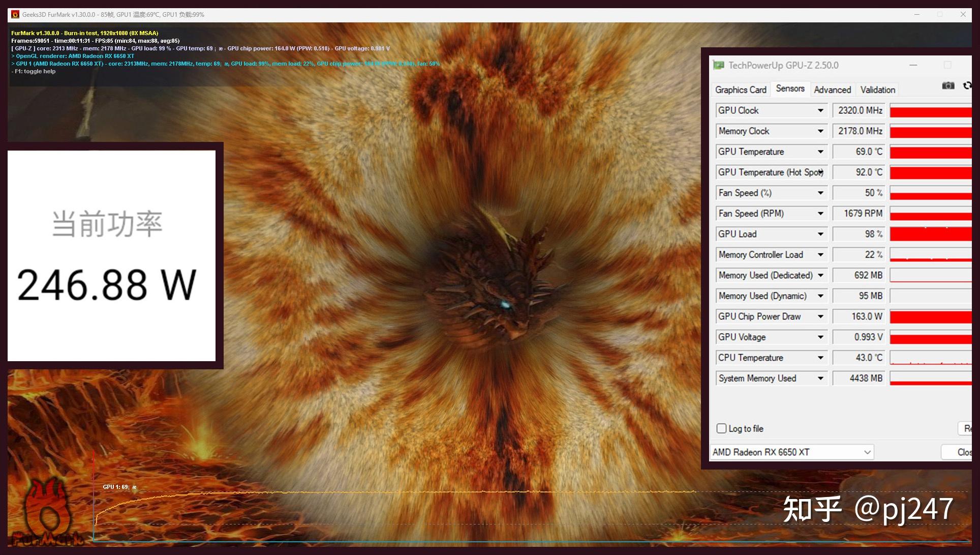Viewport: 980px width, 555px height.
Task: Minimize the GPU-Z window
Action: pyautogui.click(x=913, y=65)
